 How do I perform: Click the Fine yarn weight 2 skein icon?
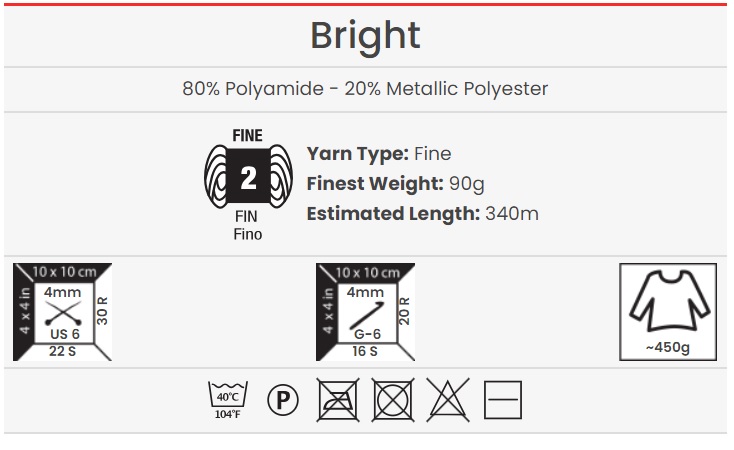pos(248,177)
